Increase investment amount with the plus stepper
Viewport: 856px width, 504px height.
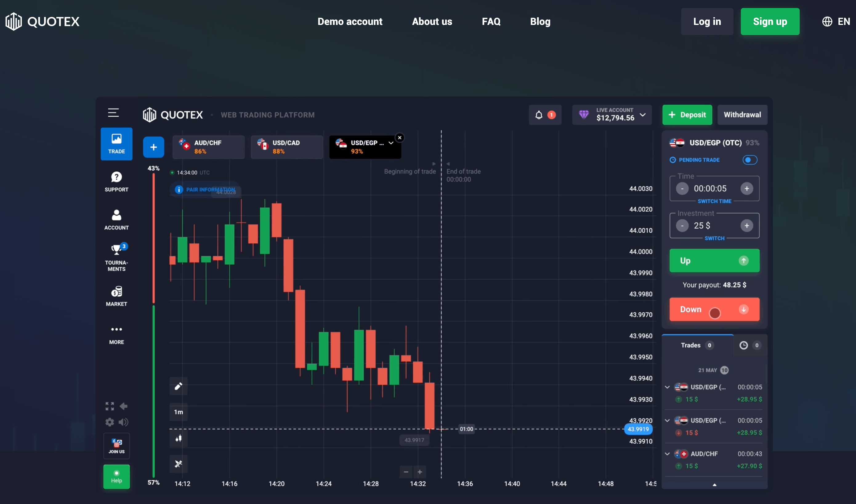click(x=747, y=225)
